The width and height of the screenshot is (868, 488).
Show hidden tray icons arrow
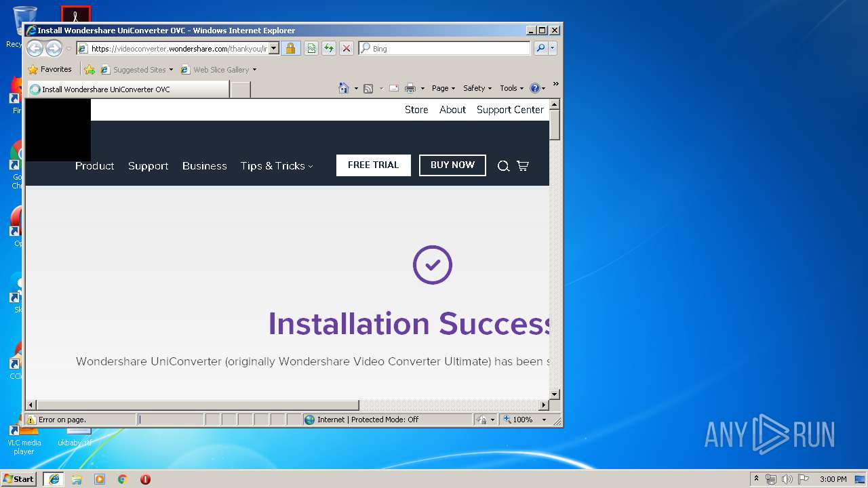(757, 479)
